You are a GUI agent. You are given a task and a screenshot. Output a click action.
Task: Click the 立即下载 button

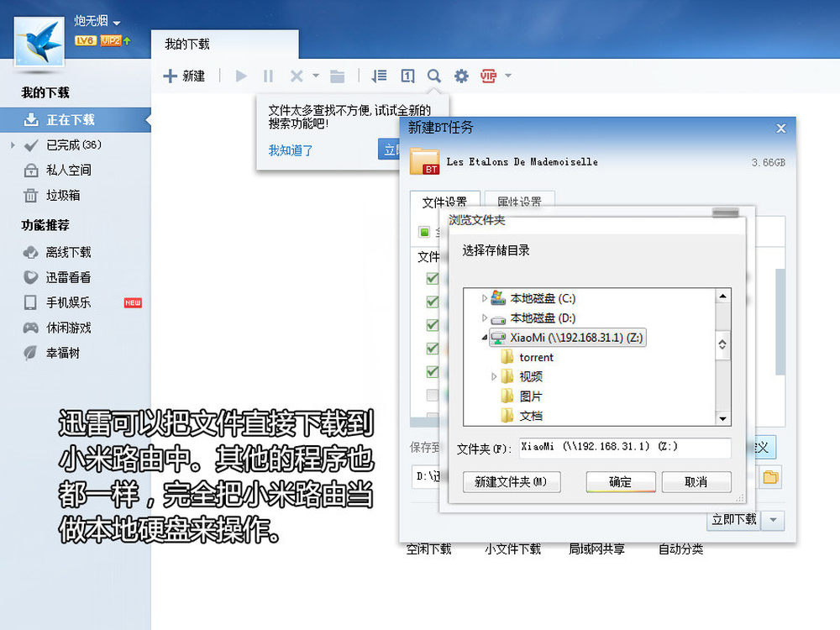[734, 520]
